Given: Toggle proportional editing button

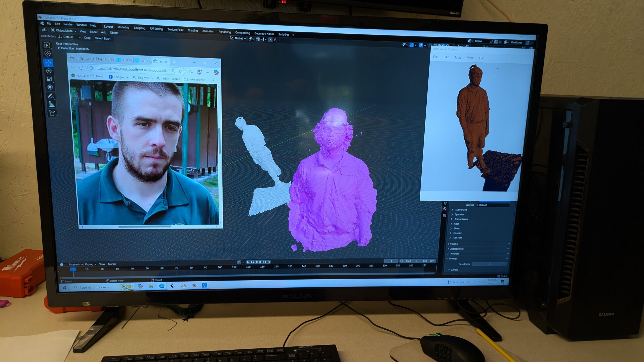Looking at the screenshot, I should [x=270, y=39].
